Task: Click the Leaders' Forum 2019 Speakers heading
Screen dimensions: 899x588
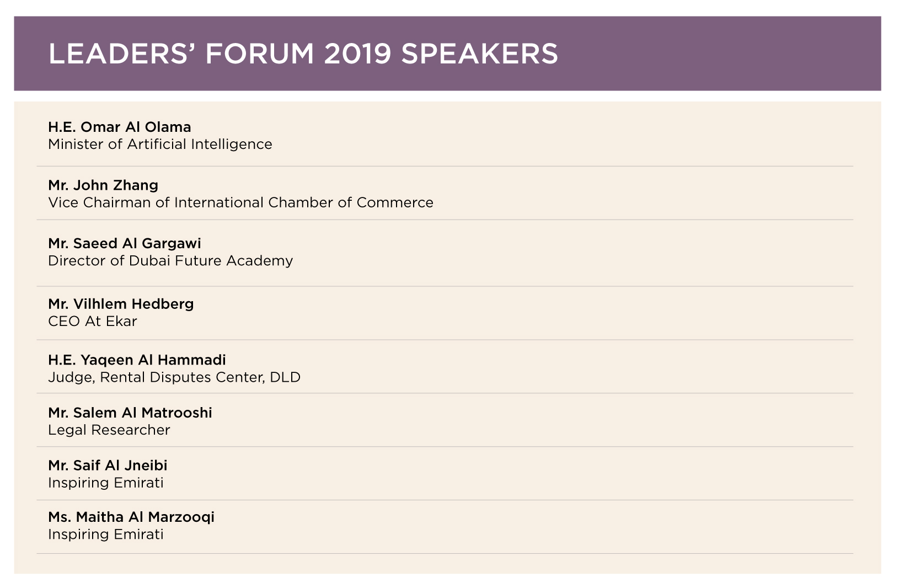Action: pos(303,54)
